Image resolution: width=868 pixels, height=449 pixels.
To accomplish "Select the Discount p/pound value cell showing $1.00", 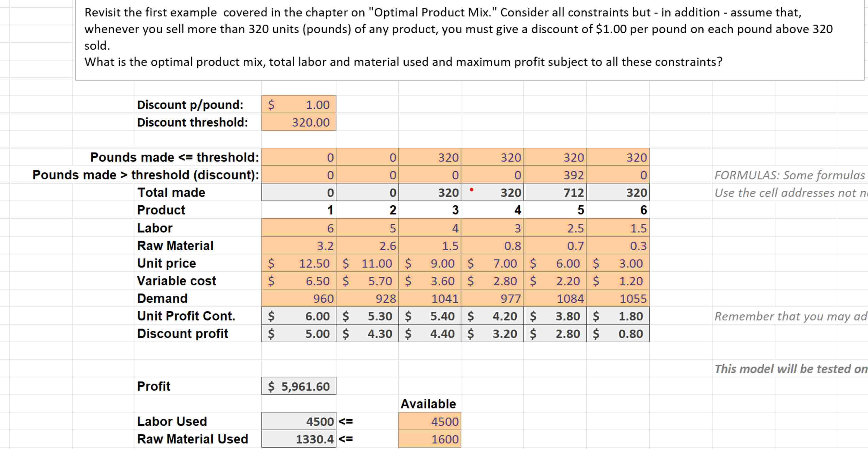I will (x=298, y=105).
